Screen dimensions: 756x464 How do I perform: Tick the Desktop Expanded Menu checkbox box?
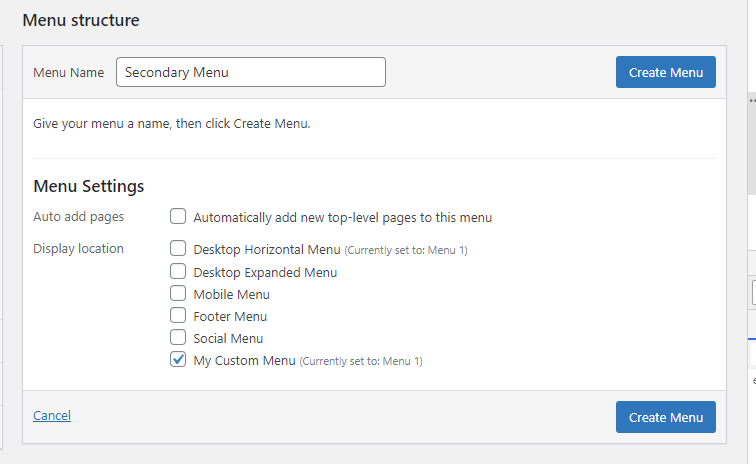(178, 271)
